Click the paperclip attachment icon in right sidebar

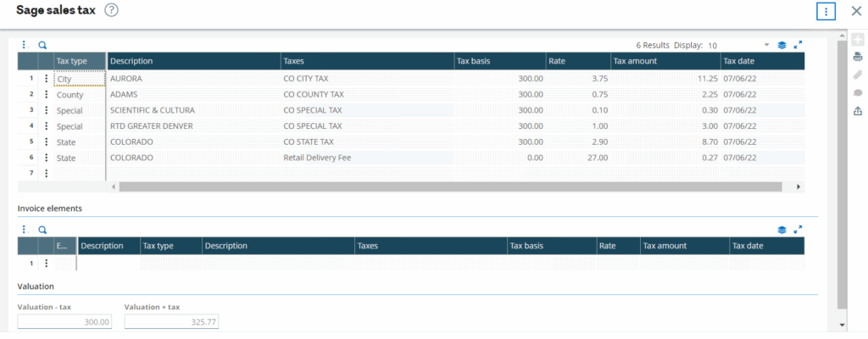pyautogui.click(x=858, y=75)
